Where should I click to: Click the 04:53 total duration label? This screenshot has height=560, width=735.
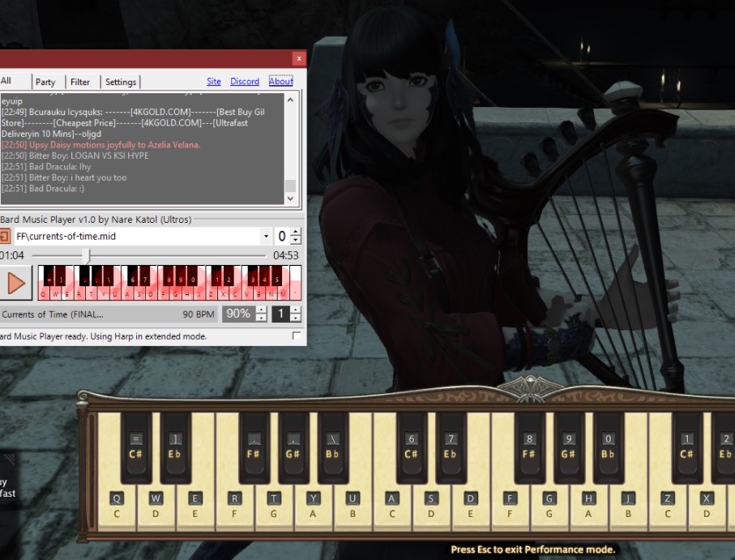coord(285,255)
